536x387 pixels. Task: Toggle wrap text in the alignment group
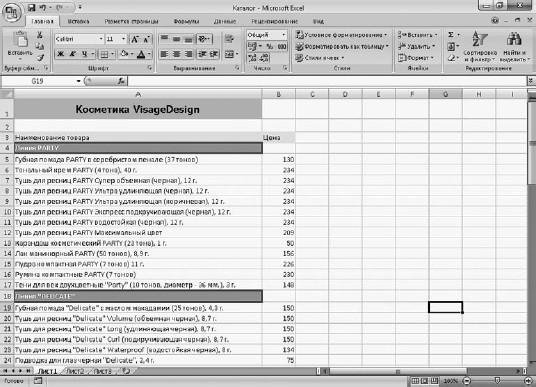[x=229, y=39]
